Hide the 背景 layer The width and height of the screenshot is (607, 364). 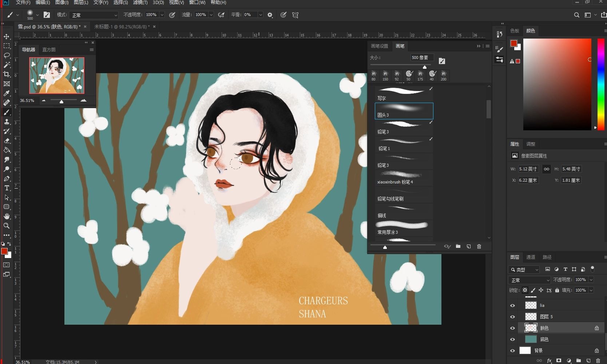click(x=512, y=351)
